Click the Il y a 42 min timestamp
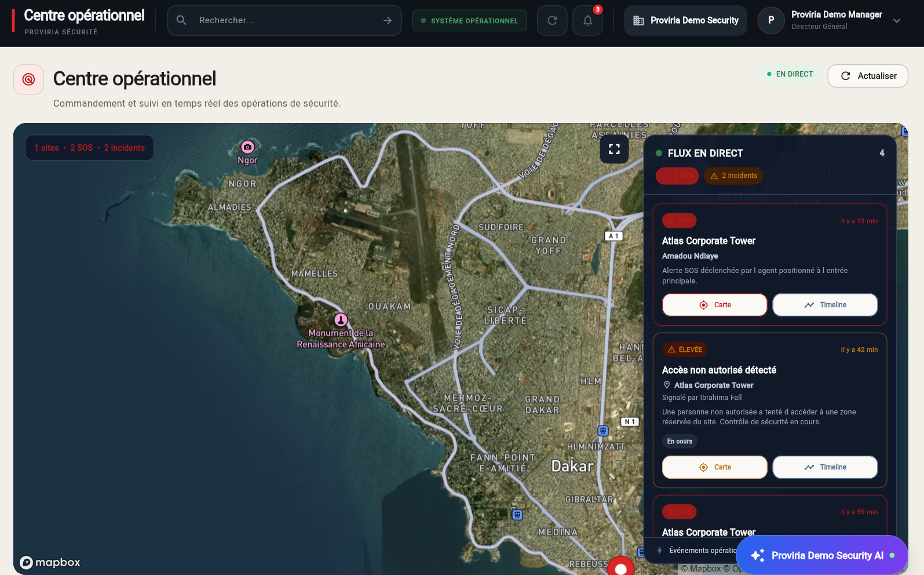 click(859, 350)
